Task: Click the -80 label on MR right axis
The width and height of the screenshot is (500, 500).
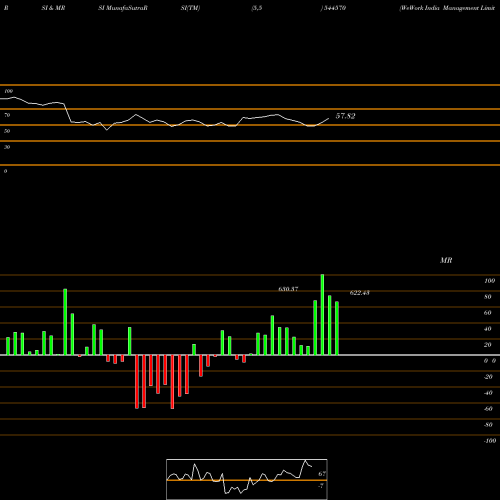Action: 488,425
